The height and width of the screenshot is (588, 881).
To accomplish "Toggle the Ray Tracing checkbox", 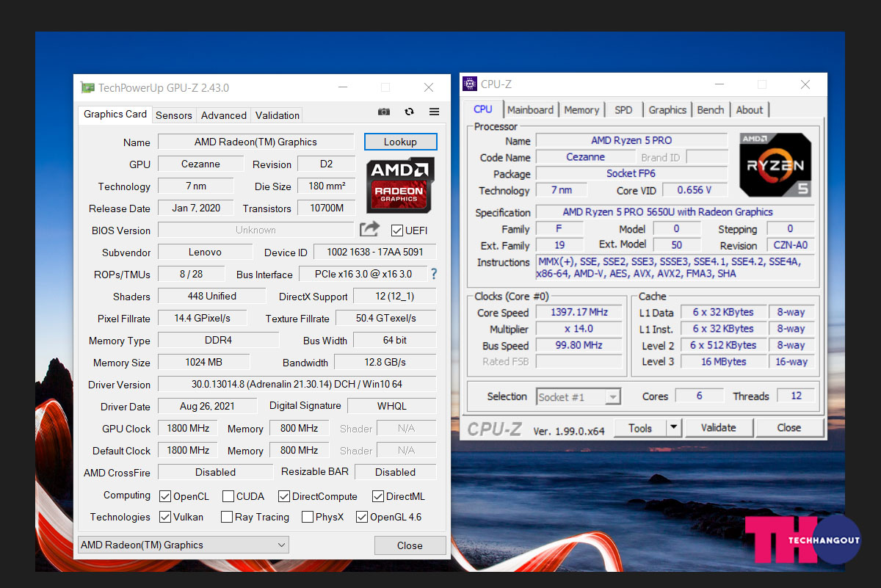I will (227, 517).
